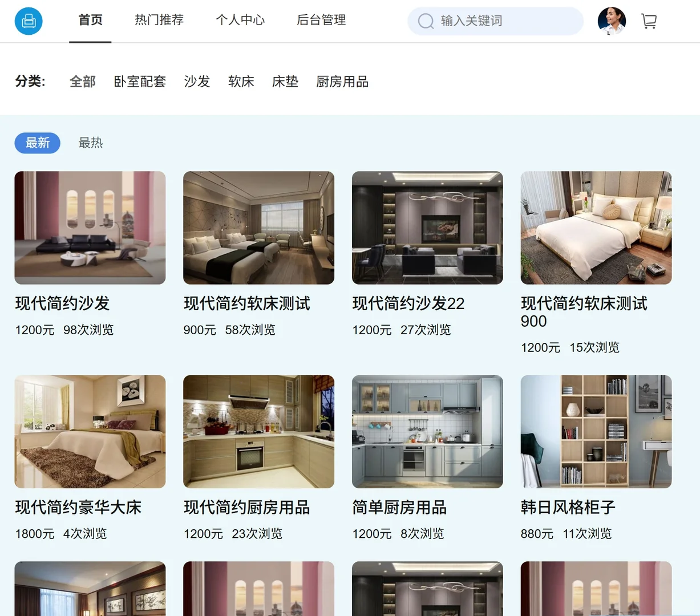Open the 现代简约豪华大床 product
The image size is (700, 616).
(78, 507)
